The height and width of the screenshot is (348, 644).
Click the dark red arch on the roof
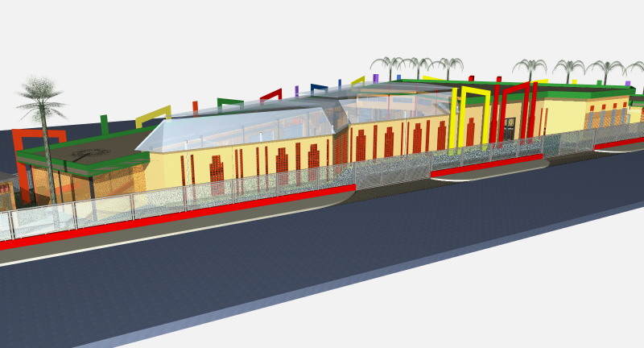tap(270, 95)
